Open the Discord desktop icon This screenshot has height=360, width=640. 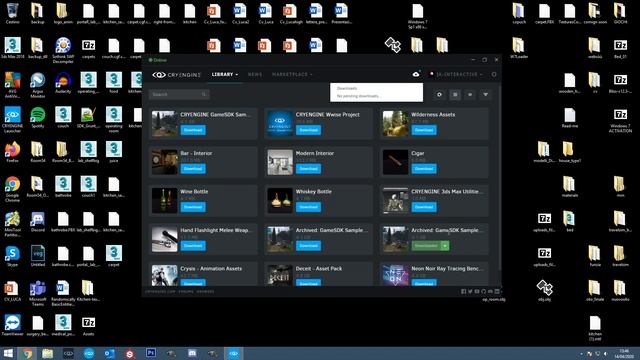click(x=38, y=222)
